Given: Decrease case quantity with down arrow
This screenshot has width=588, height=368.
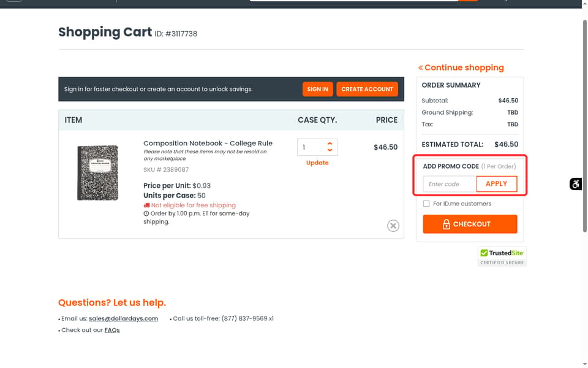Looking at the screenshot, I should (x=330, y=150).
